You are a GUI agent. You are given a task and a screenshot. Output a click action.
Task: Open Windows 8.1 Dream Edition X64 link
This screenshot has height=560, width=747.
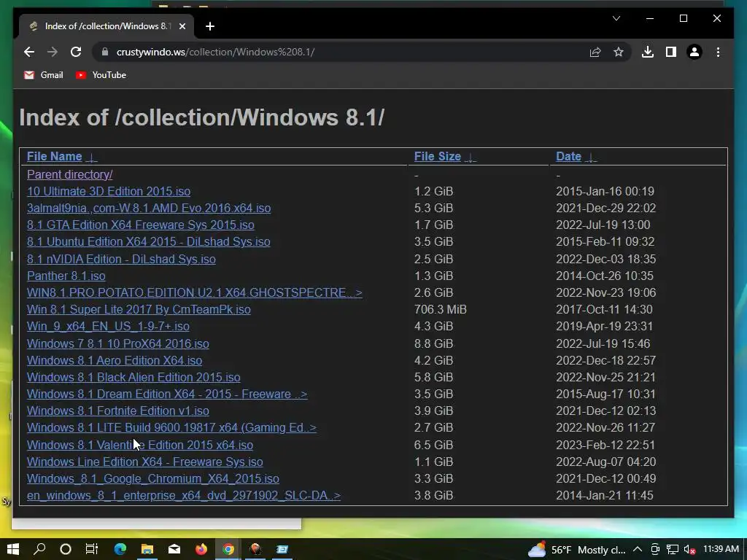click(x=167, y=394)
